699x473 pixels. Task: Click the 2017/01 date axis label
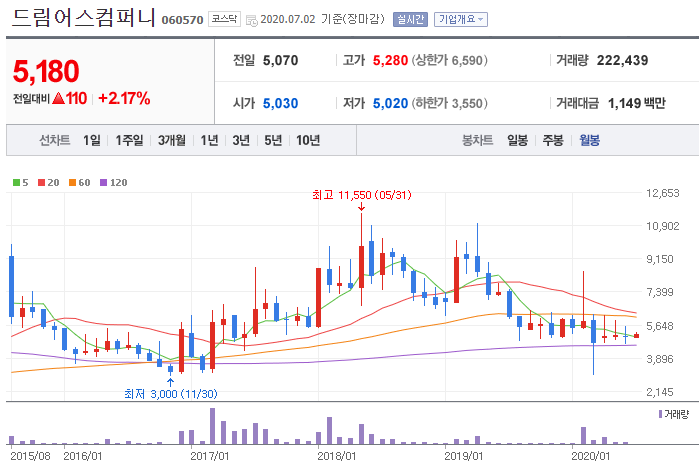210,456
